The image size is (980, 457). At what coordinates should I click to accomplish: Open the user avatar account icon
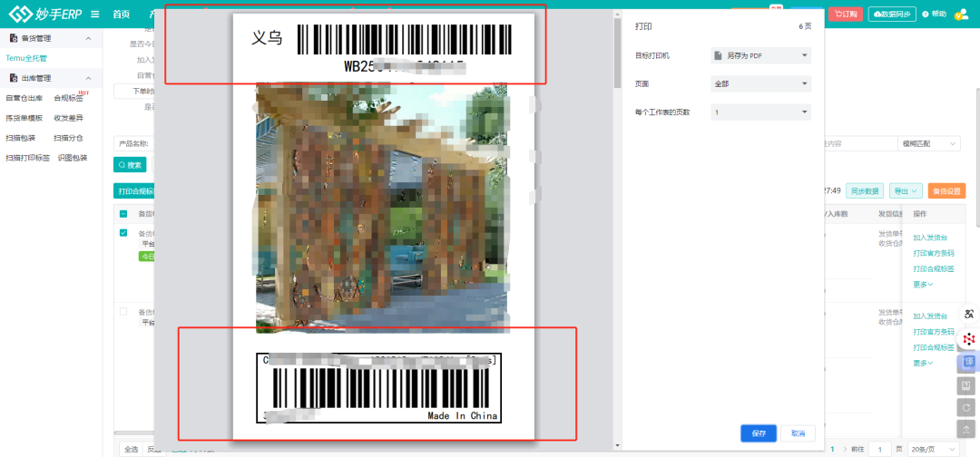pos(961,15)
